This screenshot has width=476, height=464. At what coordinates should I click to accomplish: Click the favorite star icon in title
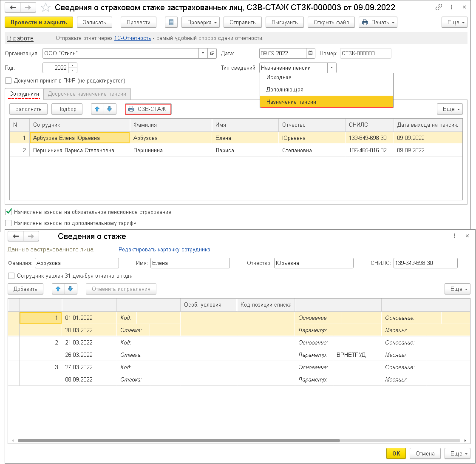pyautogui.click(x=46, y=8)
